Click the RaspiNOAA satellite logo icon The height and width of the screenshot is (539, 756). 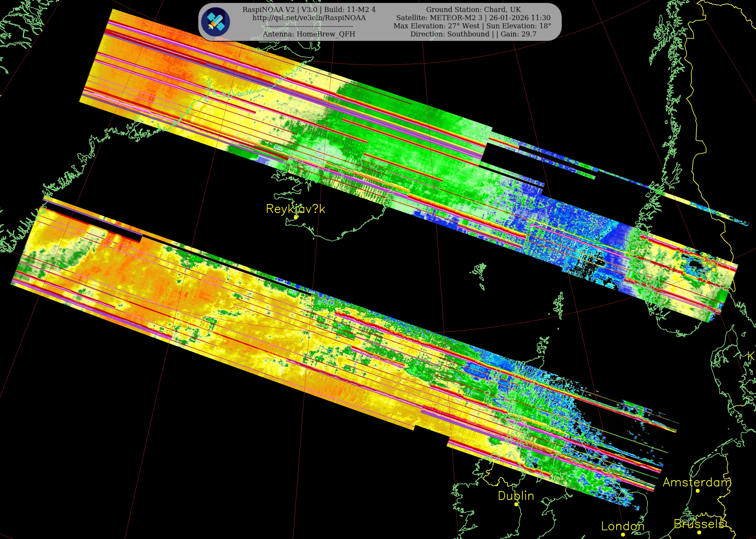click(x=215, y=22)
